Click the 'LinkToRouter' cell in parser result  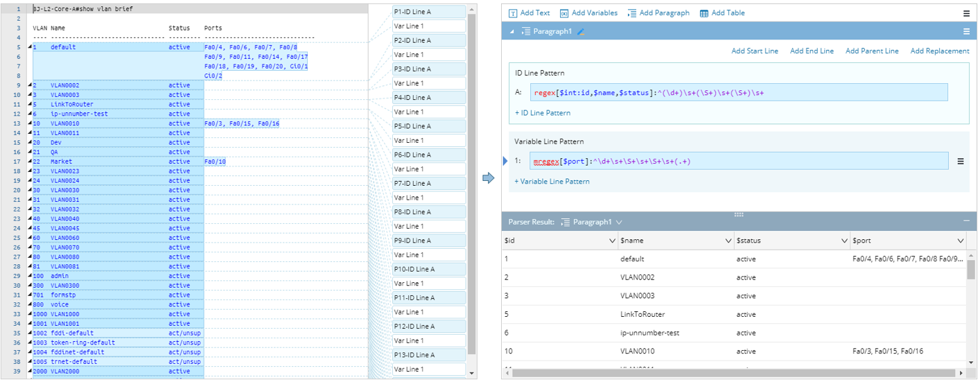(x=642, y=314)
